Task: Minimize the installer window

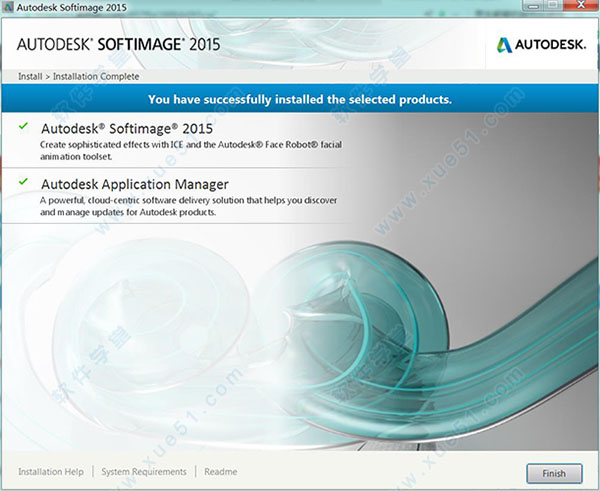Action: (535, 5)
